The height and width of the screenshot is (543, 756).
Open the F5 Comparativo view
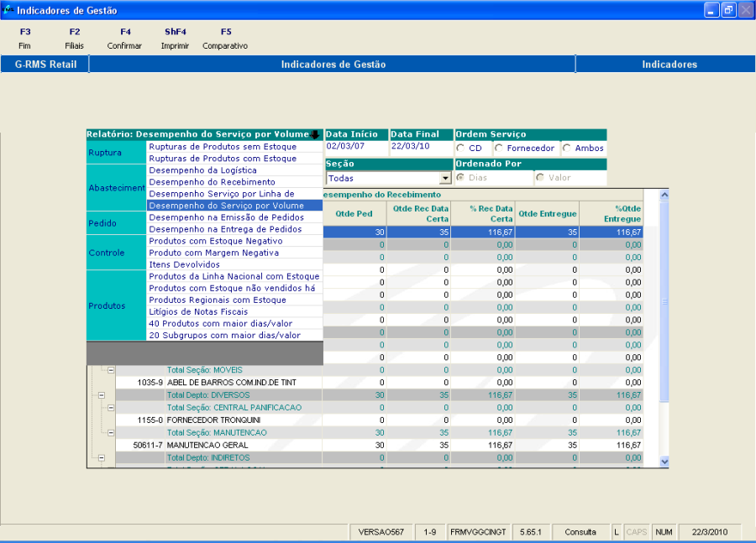225,39
